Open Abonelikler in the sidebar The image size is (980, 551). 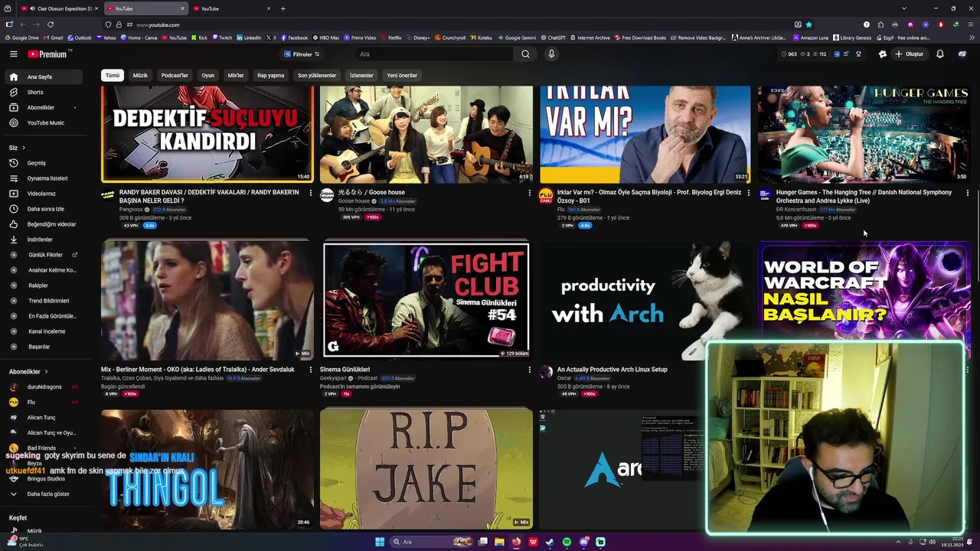point(42,107)
